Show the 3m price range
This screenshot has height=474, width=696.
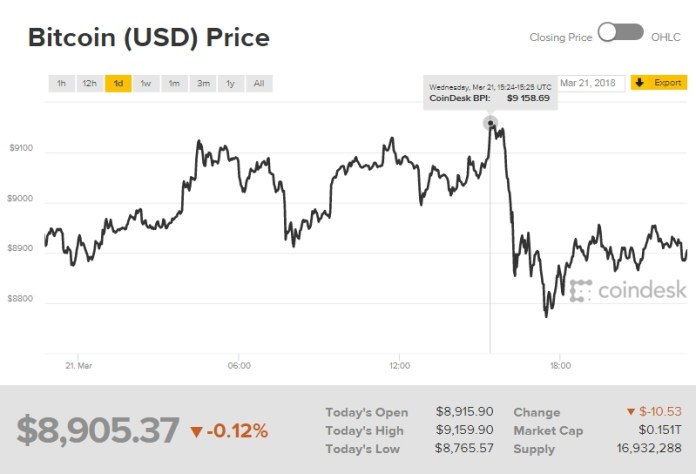click(203, 83)
